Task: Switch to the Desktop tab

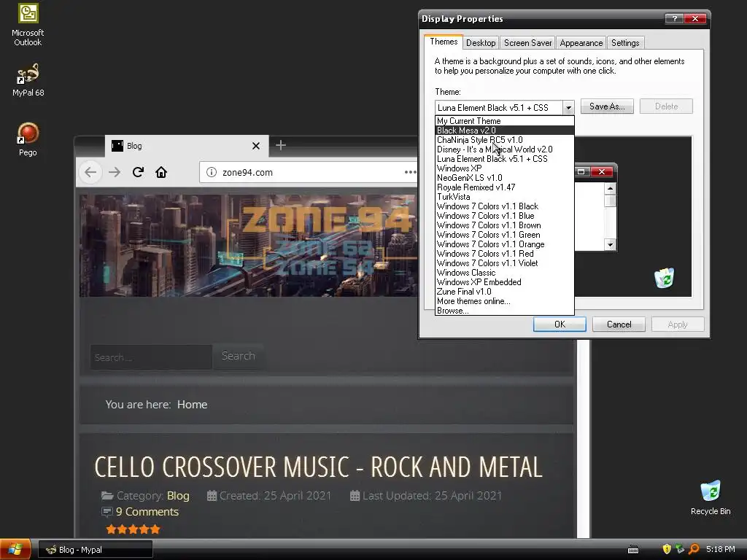Action: 481,43
